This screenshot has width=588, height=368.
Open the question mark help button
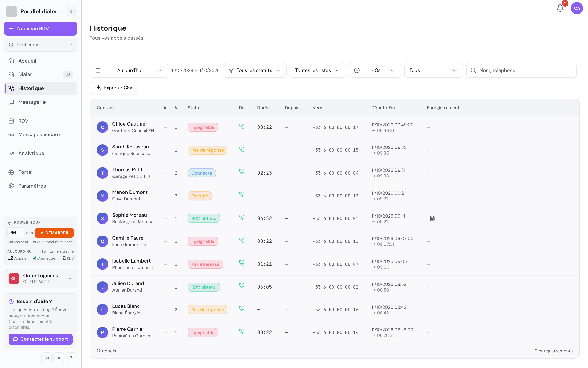(71, 358)
